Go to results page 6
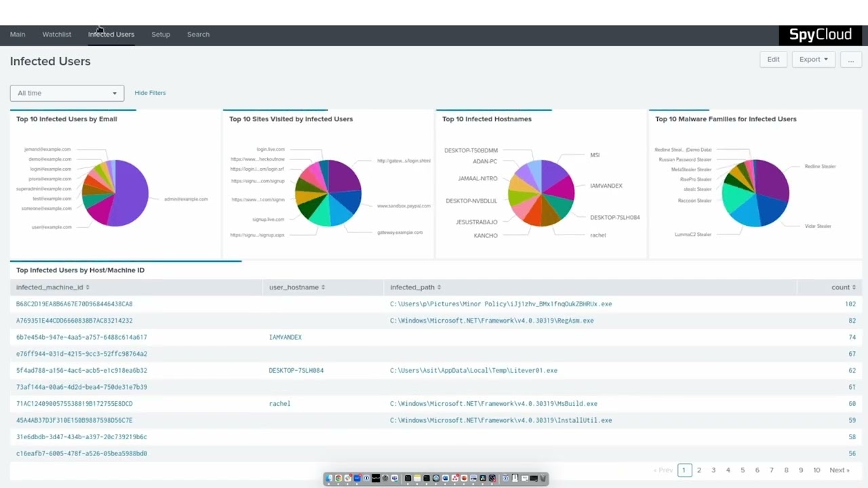 pyautogui.click(x=757, y=470)
